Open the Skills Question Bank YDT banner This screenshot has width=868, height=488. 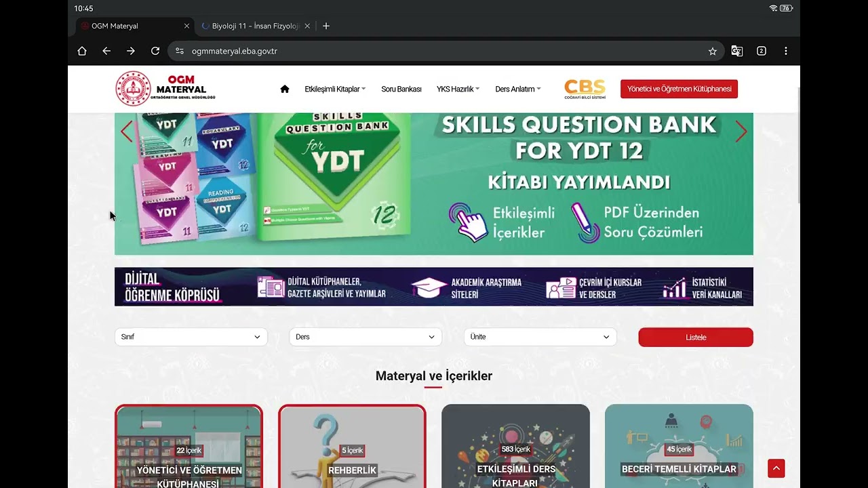pyautogui.click(x=434, y=184)
